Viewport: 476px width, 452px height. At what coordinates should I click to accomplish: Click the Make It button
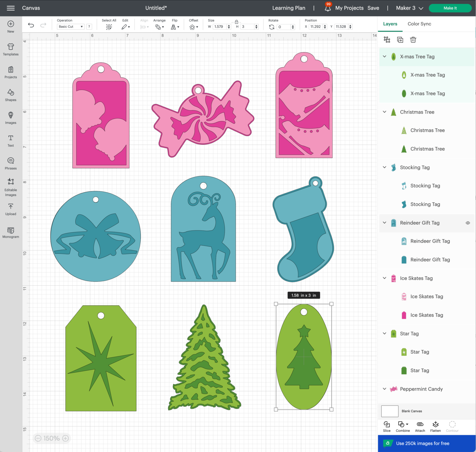[450, 8]
